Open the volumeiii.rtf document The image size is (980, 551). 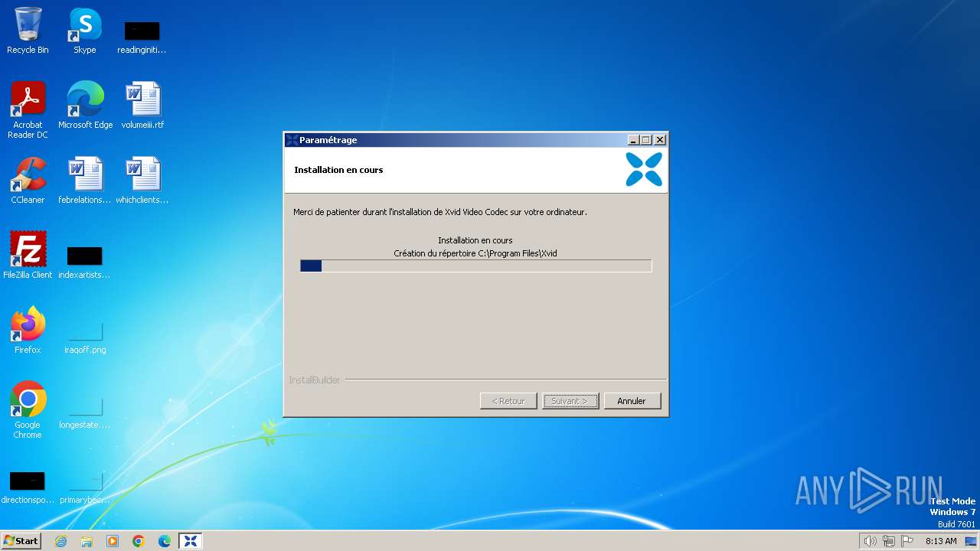(x=142, y=105)
